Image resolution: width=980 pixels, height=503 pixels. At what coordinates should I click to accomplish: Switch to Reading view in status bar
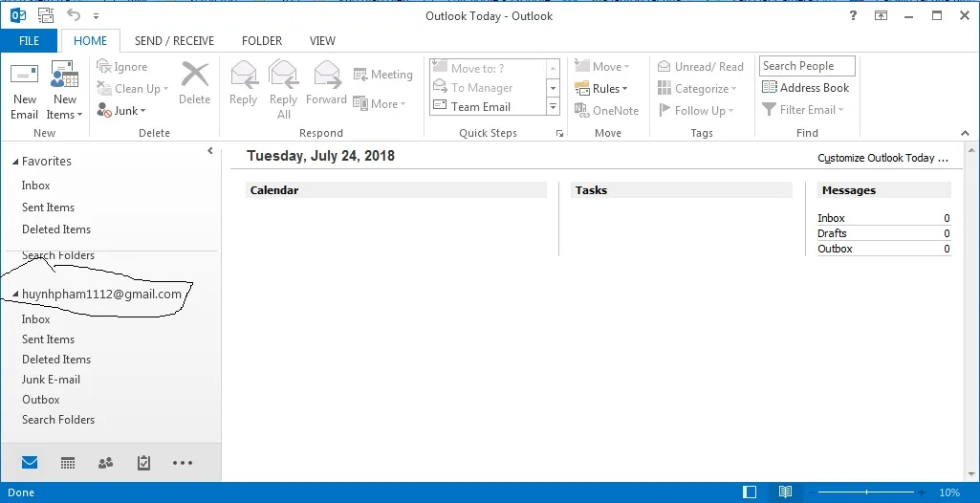pyautogui.click(x=785, y=492)
